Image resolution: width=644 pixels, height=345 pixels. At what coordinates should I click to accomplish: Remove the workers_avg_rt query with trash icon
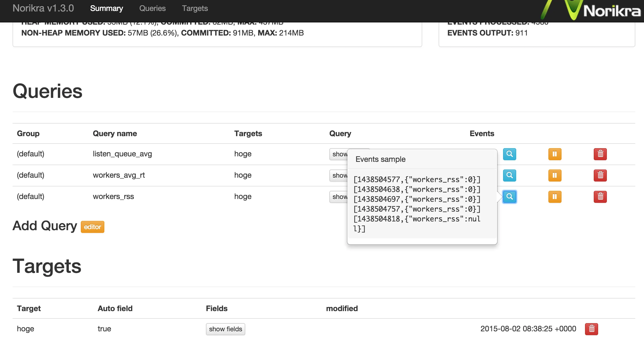pyautogui.click(x=600, y=175)
